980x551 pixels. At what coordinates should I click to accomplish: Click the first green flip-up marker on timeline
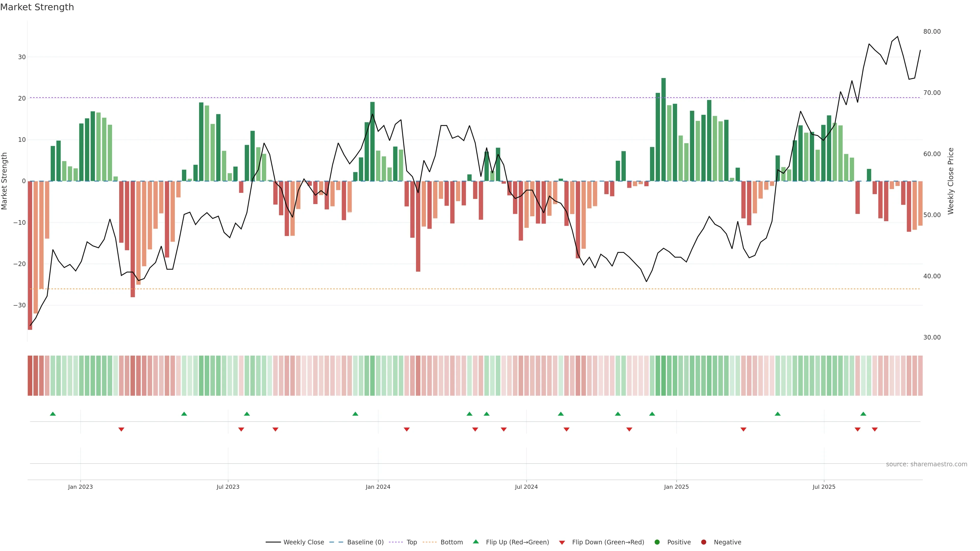[53, 414]
